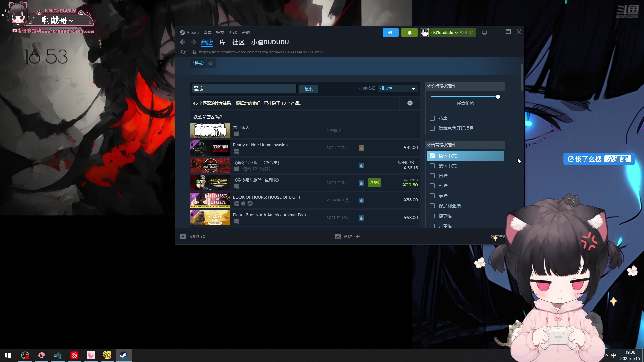Click the 警戒 search input field
Image resolution: width=644 pixels, height=362 pixels.
click(244, 88)
